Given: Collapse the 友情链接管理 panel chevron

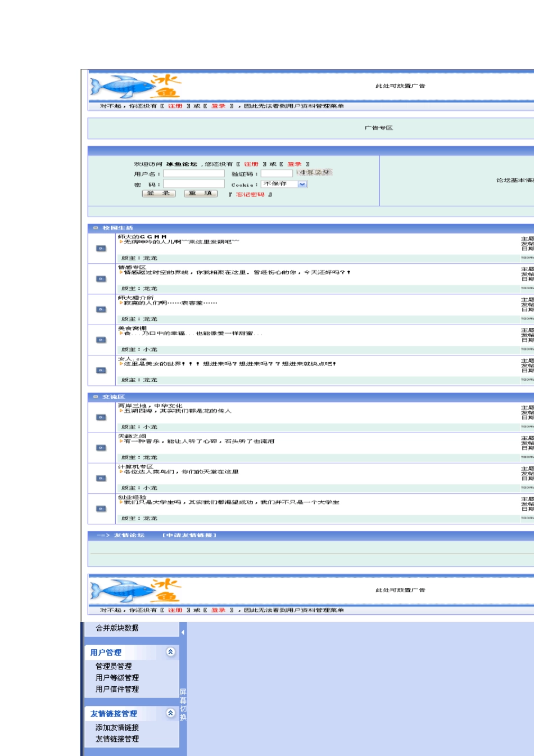Looking at the screenshot, I should click(x=170, y=713).
